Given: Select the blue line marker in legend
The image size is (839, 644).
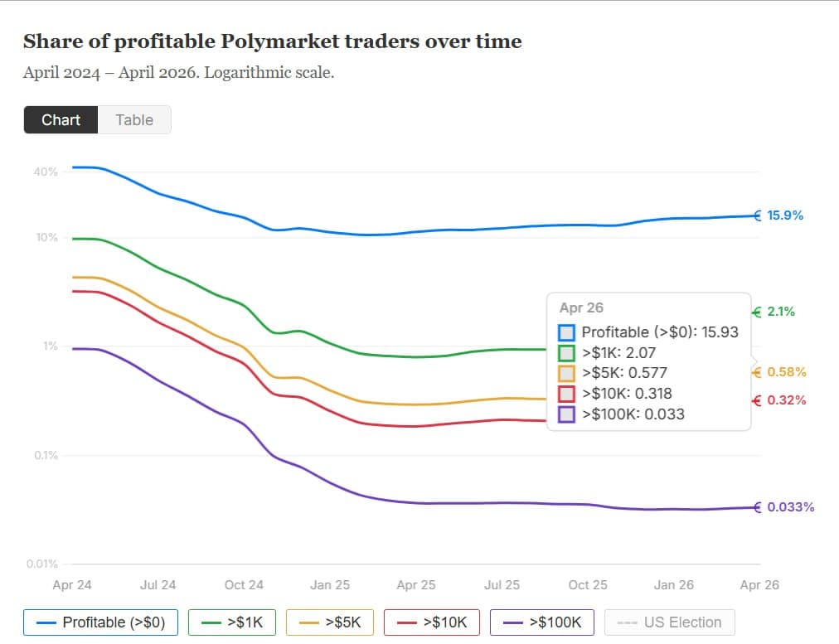Looking at the screenshot, I should (x=46, y=622).
